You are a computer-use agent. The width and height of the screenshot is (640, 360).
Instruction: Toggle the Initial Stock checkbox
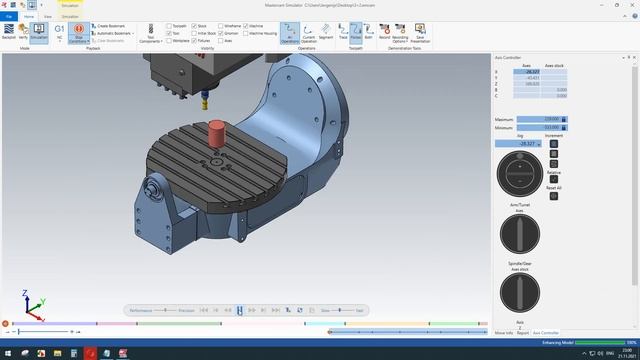point(194,33)
